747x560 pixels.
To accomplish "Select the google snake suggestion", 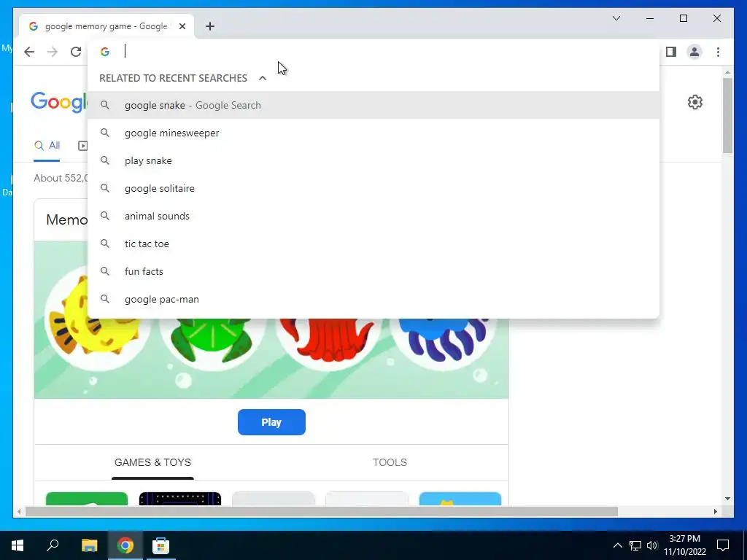I will click(373, 105).
